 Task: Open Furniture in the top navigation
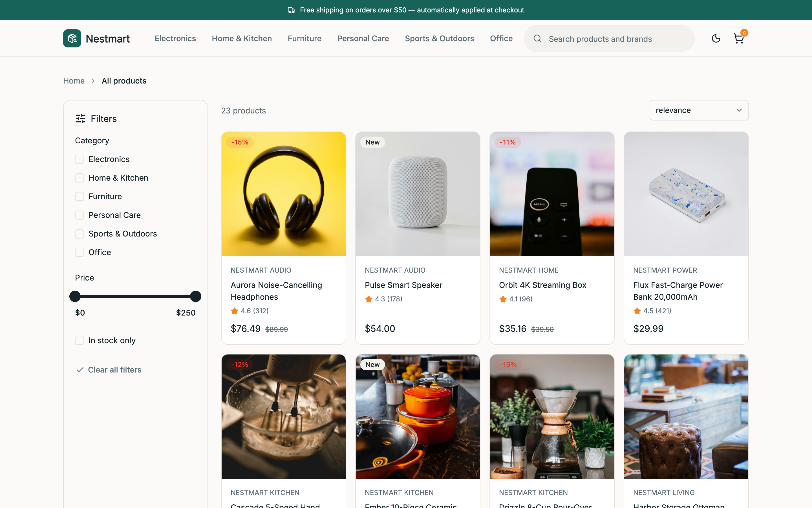coord(305,38)
